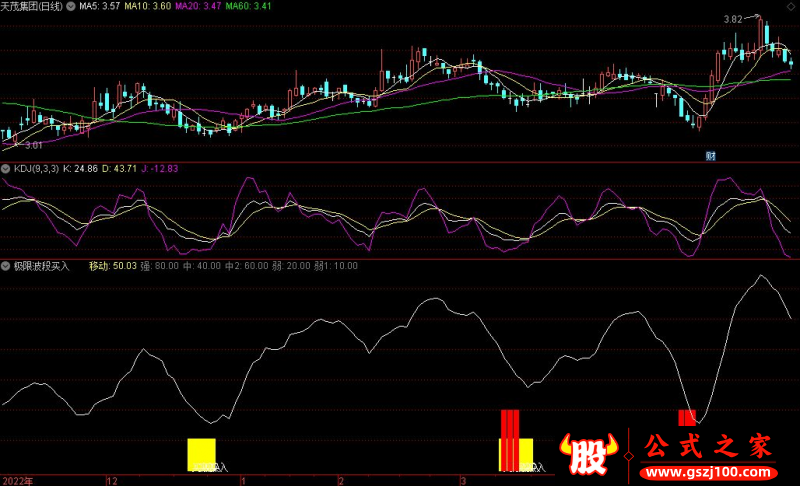Viewport: 800px width, 486px height.
Task: Select the MA60: 3.41 indicator label
Action: point(247,6)
